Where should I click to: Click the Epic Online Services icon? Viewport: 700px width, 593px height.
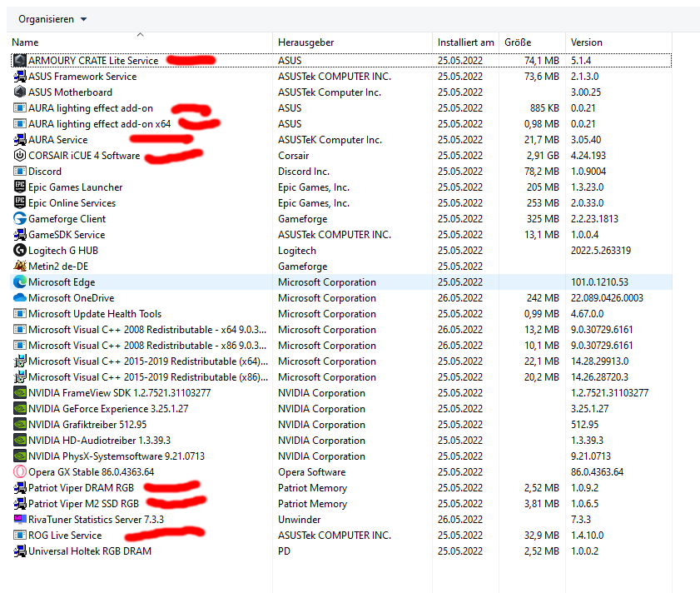(20, 203)
